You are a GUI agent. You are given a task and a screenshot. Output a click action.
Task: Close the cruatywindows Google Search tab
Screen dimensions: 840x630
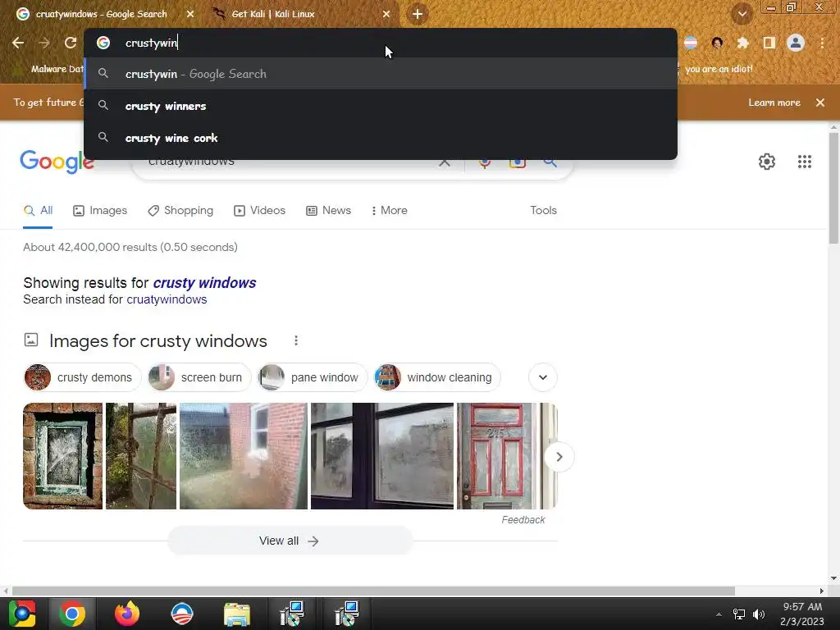[x=190, y=15]
